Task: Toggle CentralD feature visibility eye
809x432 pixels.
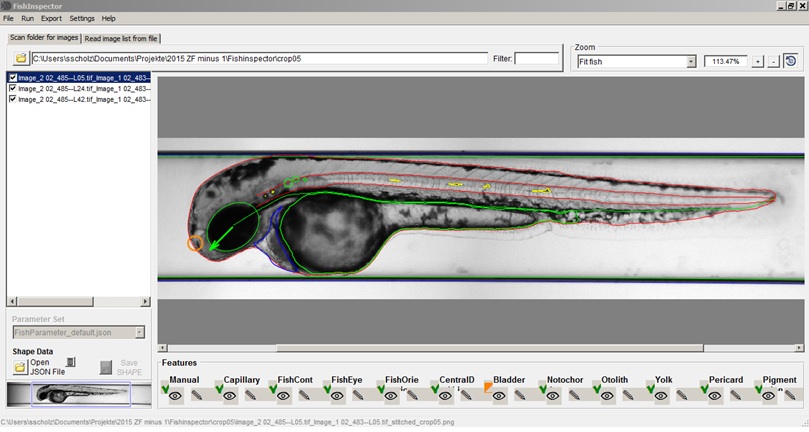Action: (x=445, y=396)
